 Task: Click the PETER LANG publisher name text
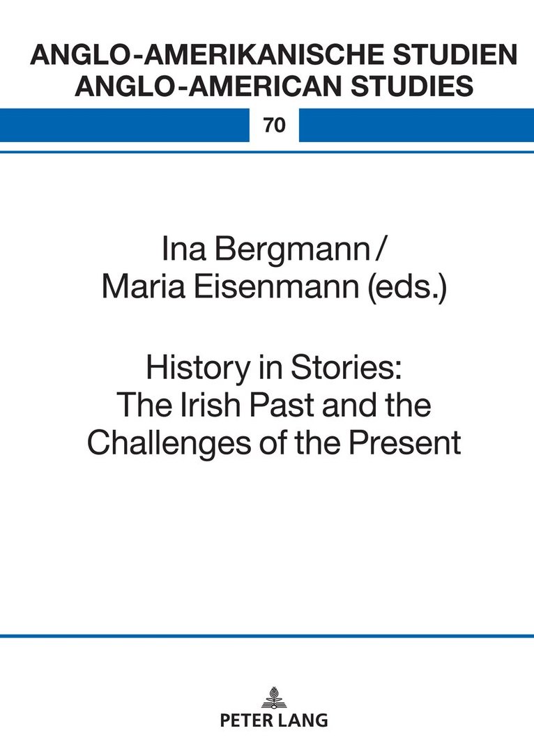click(273, 720)
